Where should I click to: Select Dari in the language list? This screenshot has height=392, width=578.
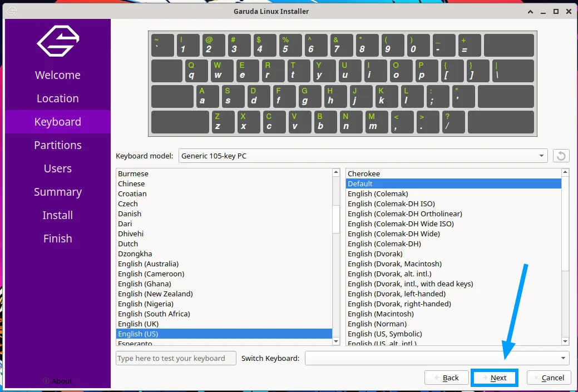(224, 224)
